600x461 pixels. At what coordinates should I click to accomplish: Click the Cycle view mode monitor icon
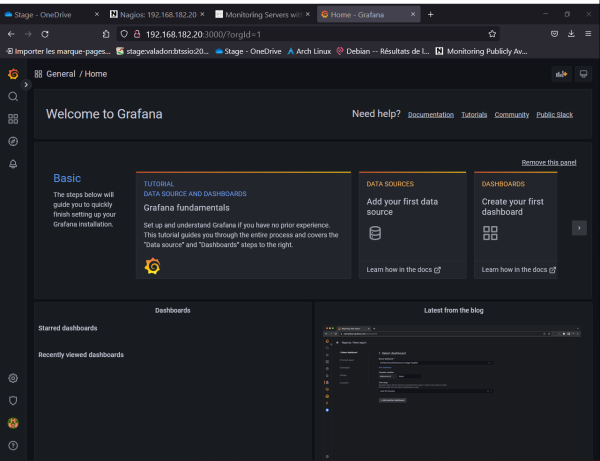pos(583,74)
